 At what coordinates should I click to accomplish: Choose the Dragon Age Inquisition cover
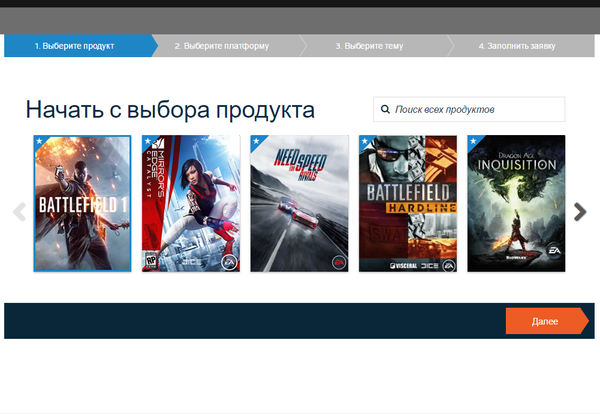point(516,206)
